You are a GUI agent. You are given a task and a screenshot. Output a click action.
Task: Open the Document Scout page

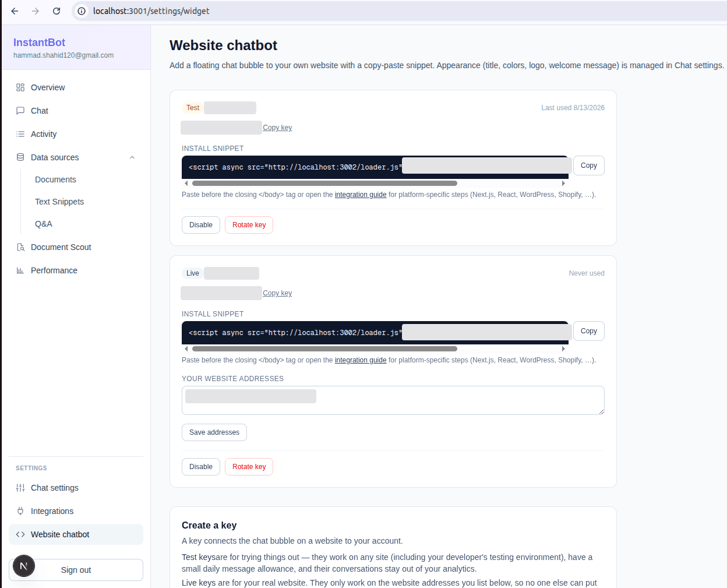(x=76, y=247)
